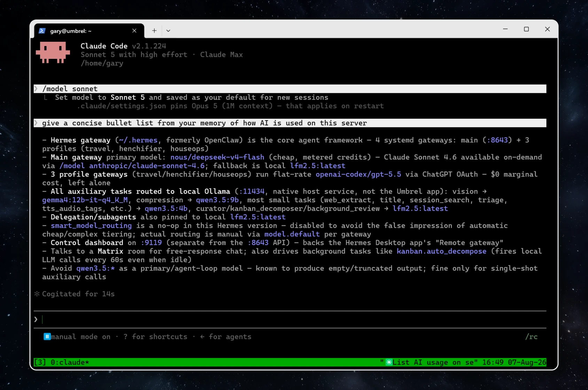This screenshot has height=390, width=588.
Task: Close the gary@umbrel terminal tab
Action: click(134, 31)
